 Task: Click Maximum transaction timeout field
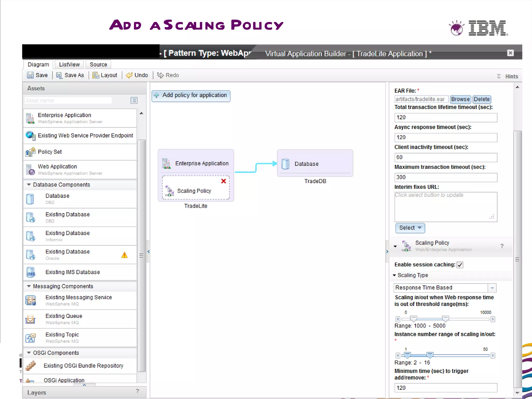(x=446, y=177)
